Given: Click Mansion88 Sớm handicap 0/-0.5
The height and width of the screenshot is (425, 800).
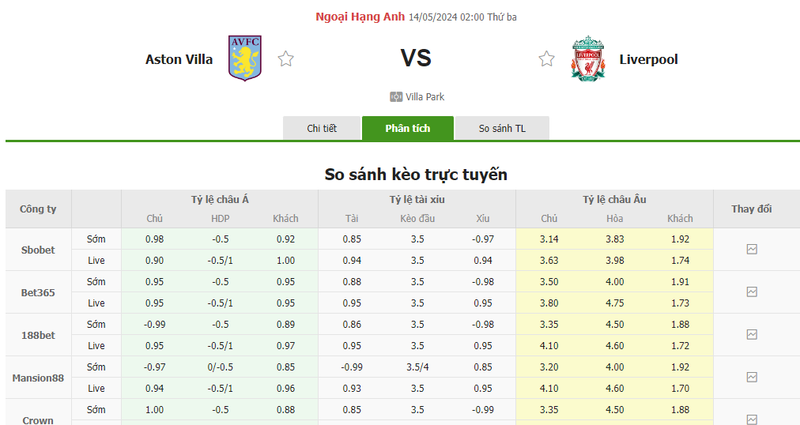Looking at the screenshot, I should [220, 367].
